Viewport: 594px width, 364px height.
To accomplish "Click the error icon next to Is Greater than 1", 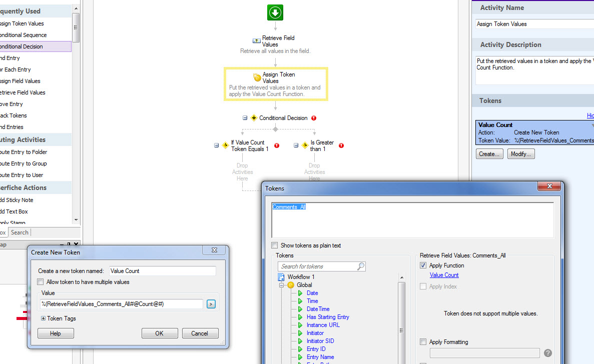I will coord(342,145).
